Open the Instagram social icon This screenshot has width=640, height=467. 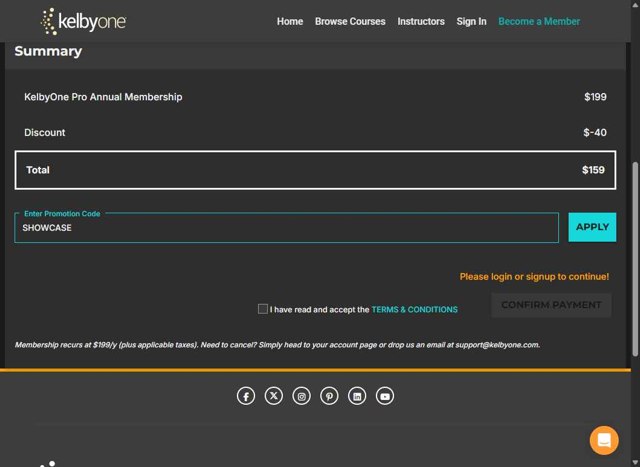[x=301, y=396]
